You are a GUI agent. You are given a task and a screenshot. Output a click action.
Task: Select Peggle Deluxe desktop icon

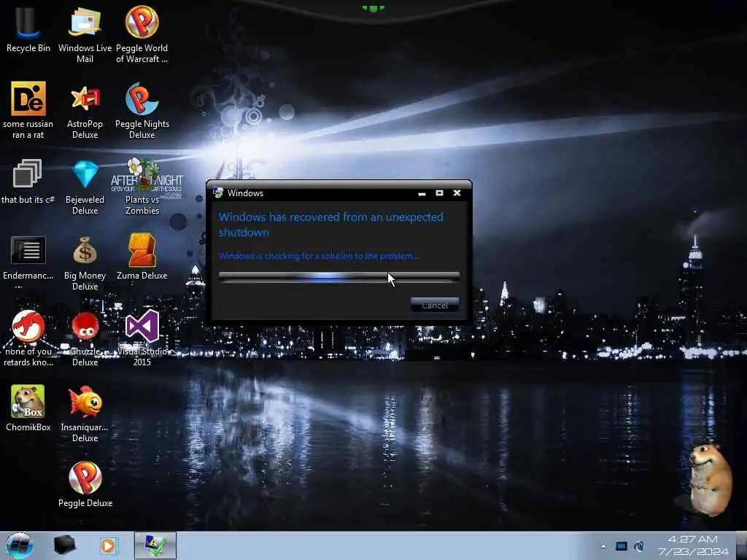(85, 484)
